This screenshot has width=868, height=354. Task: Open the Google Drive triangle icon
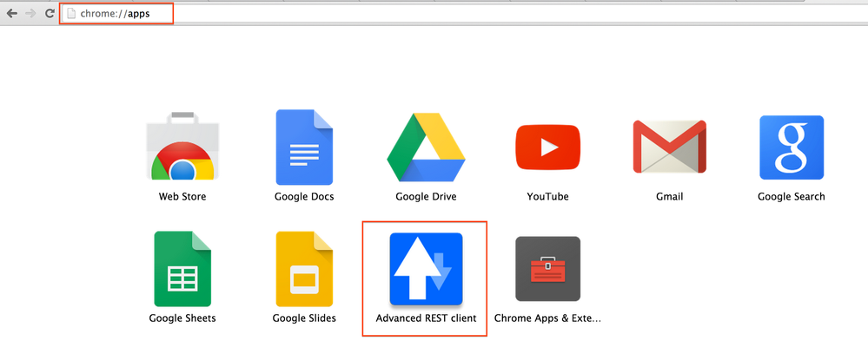(x=426, y=147)
